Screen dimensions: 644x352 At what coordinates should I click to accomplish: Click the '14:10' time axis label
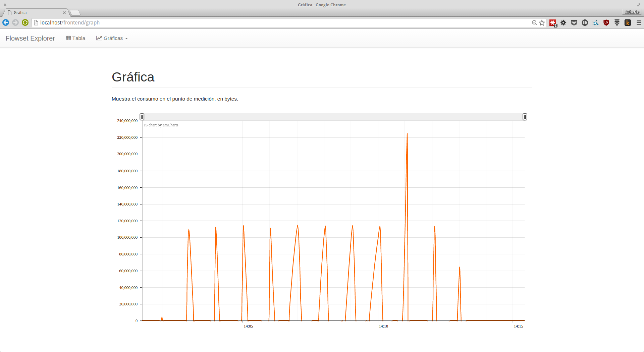tap(383, 326)
